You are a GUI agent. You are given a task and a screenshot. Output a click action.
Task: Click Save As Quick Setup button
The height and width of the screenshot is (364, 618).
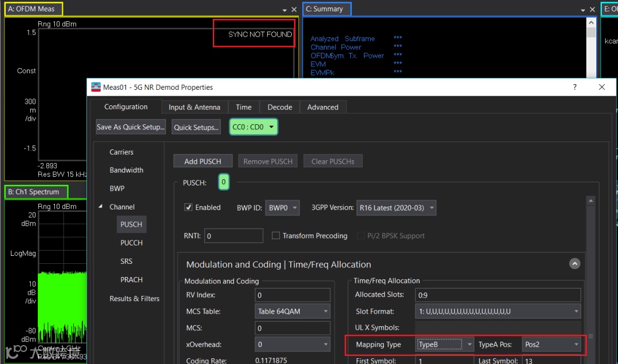point(130,127)
